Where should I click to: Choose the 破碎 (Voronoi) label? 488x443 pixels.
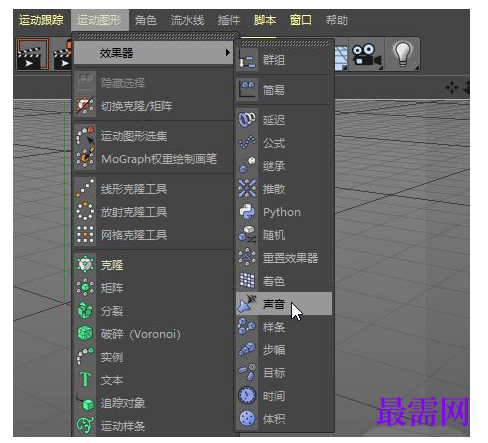[141, 334]
